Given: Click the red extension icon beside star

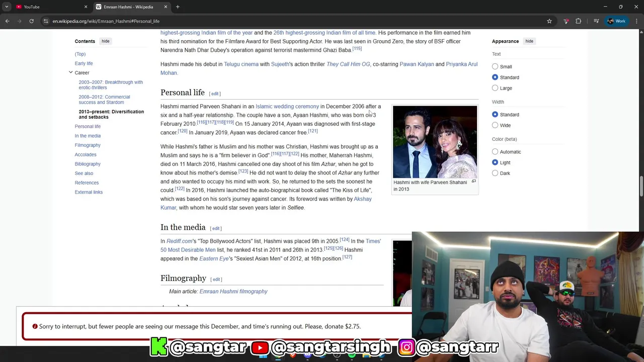Looking at the screenshot, I should point(566,21).
